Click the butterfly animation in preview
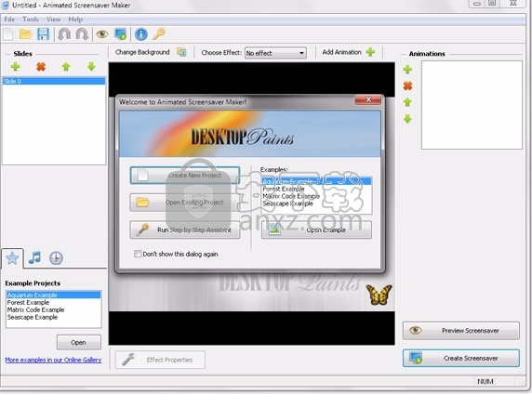Screen dimensions: 532x394 [x=379, y=295]
